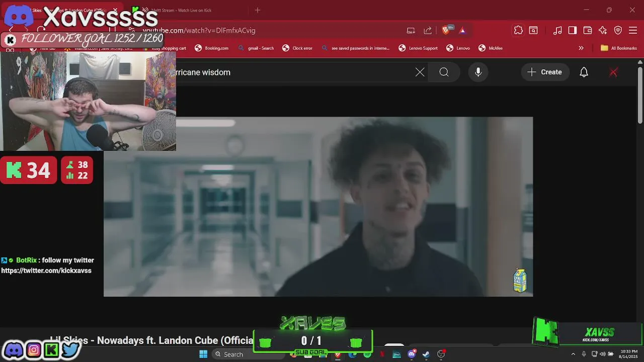This screenshot has height=362, width=644.
Task: Open Steam from the taskbar
Action: (x=426, y=354)
